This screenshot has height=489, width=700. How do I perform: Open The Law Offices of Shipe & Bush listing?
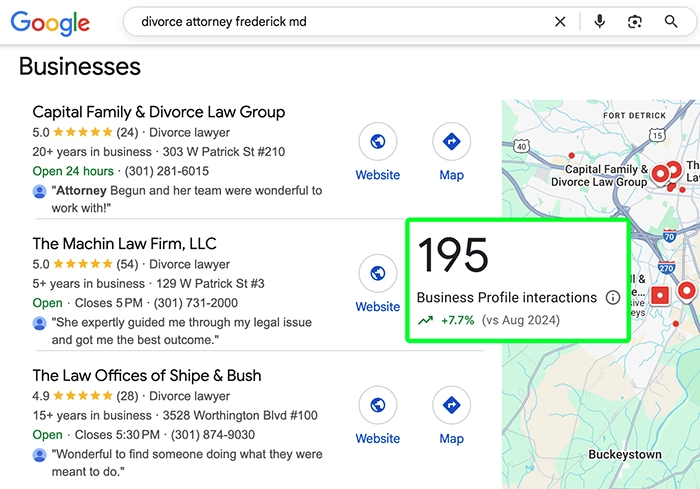146,376
